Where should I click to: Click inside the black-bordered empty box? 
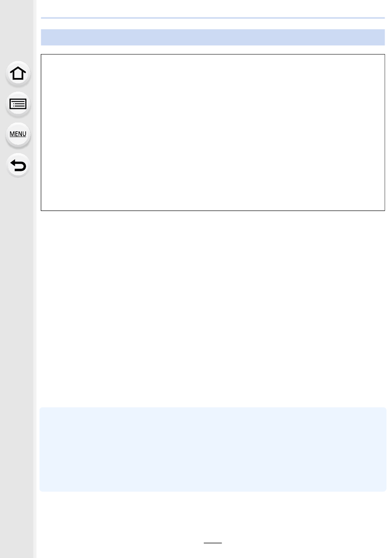click(213, 132)
